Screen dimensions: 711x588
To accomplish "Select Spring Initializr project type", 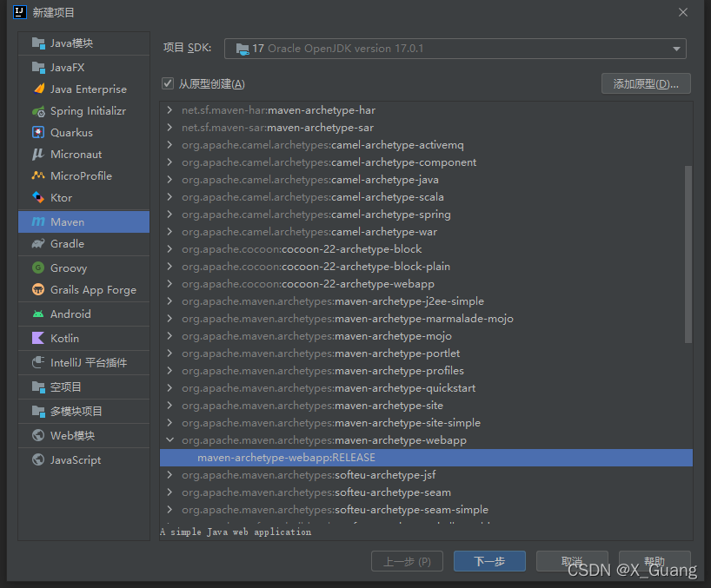I will (84, 111).
